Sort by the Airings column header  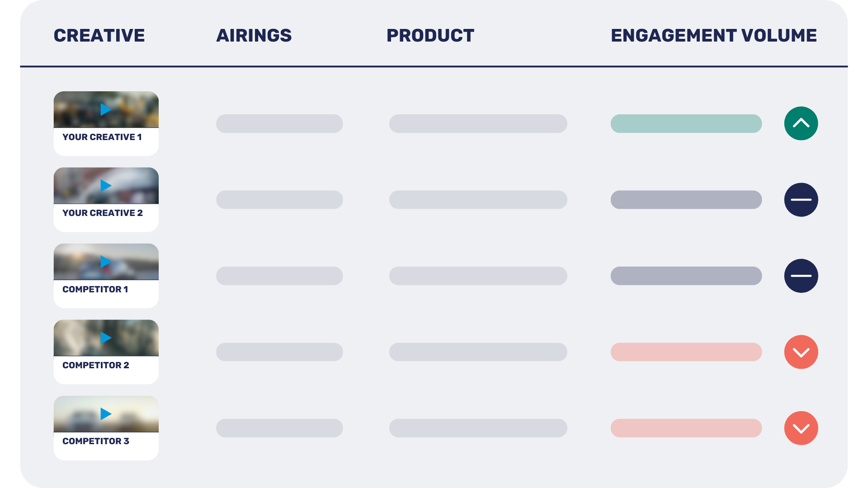pos(254,35)
